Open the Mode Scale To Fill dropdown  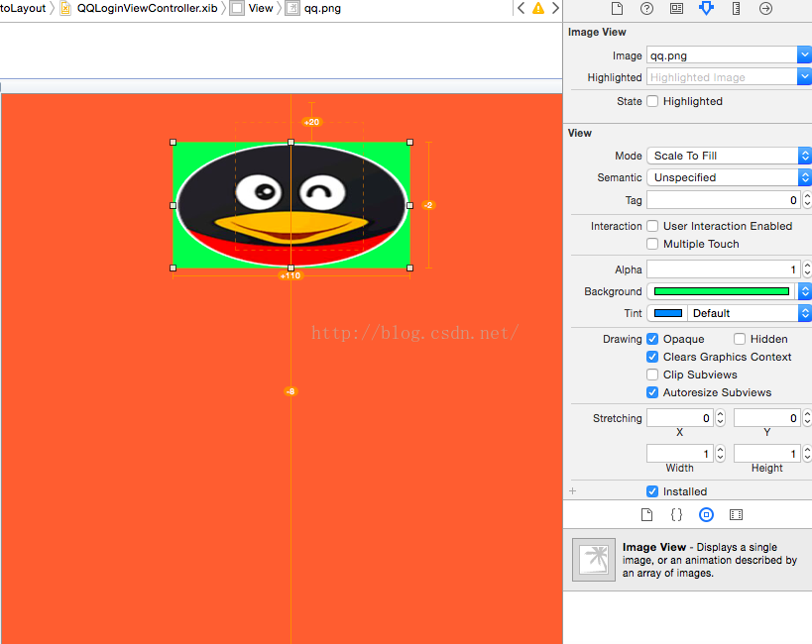pos(729,156)
